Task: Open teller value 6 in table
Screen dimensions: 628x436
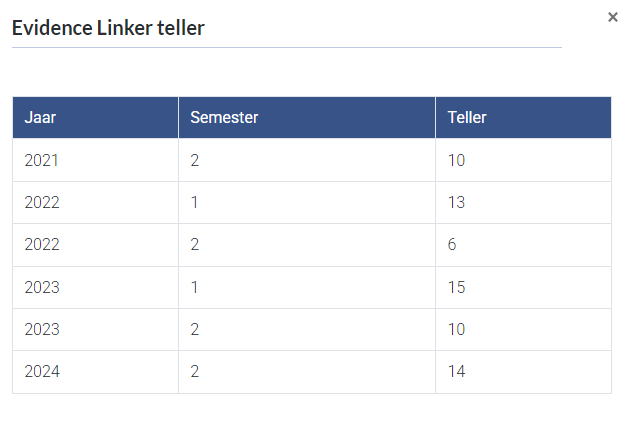Action: click(x=452, y=245)
